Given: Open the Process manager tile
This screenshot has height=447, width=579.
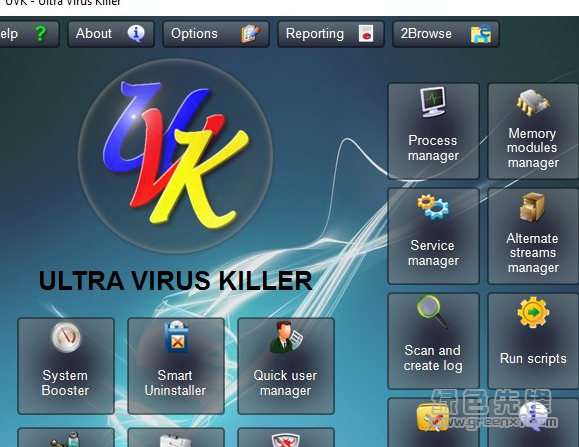Looking at the screenshot, I should pos(433,131).
